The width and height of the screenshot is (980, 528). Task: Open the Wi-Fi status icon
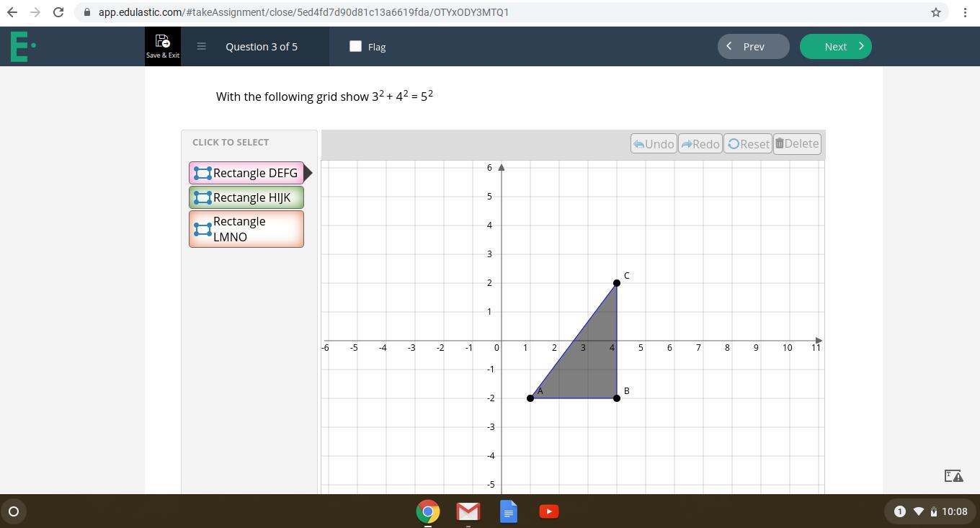click(918, 511)
